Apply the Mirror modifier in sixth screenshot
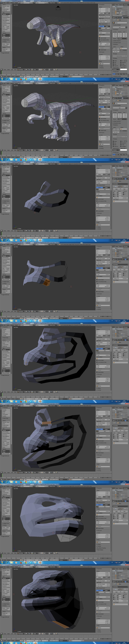Viewport: 129px width, 644px height. pos(117,431)
